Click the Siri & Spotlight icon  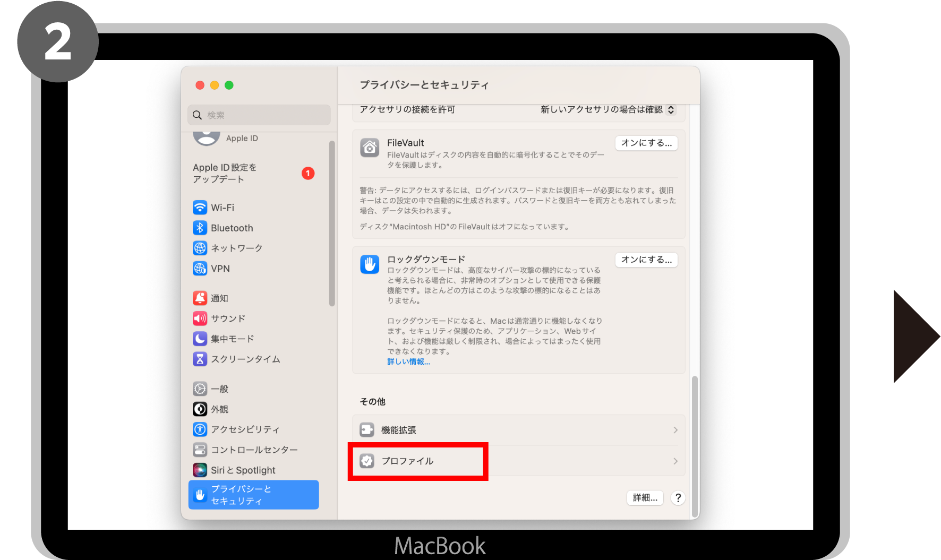click(x=200, y=470)
